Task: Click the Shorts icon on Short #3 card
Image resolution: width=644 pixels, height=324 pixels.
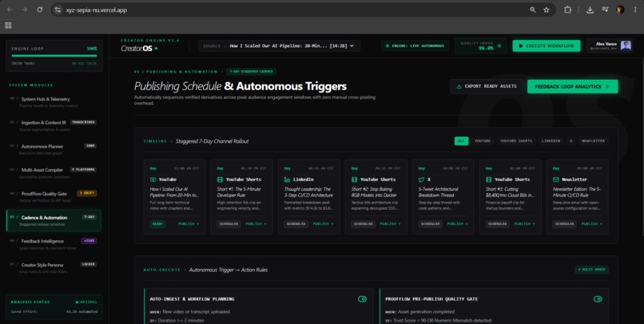Action: (488, 180)
